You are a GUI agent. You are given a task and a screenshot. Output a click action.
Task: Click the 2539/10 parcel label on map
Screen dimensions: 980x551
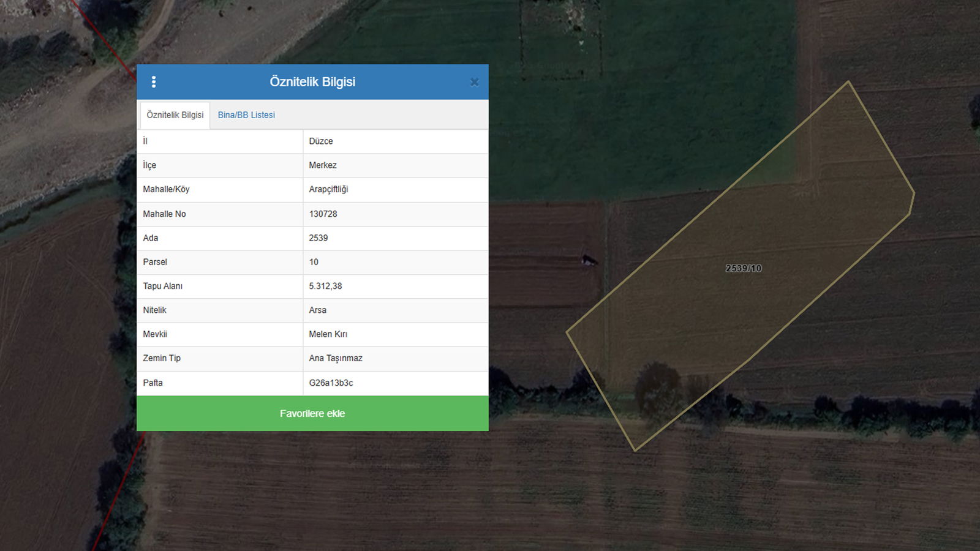click(744, 268)
